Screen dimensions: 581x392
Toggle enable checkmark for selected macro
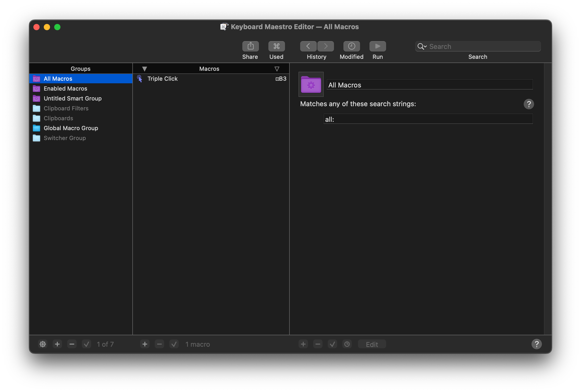(x=174, y=344)
